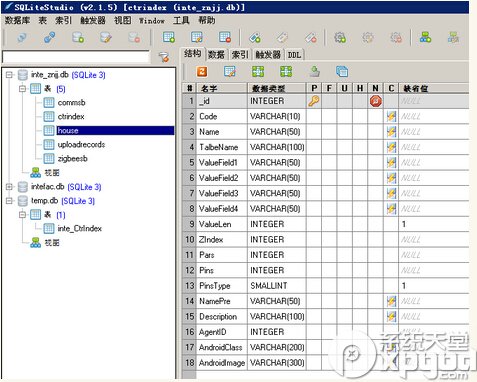
Task: Click the edit table pencil icon in structure toolbar
Action: point(230,71)
